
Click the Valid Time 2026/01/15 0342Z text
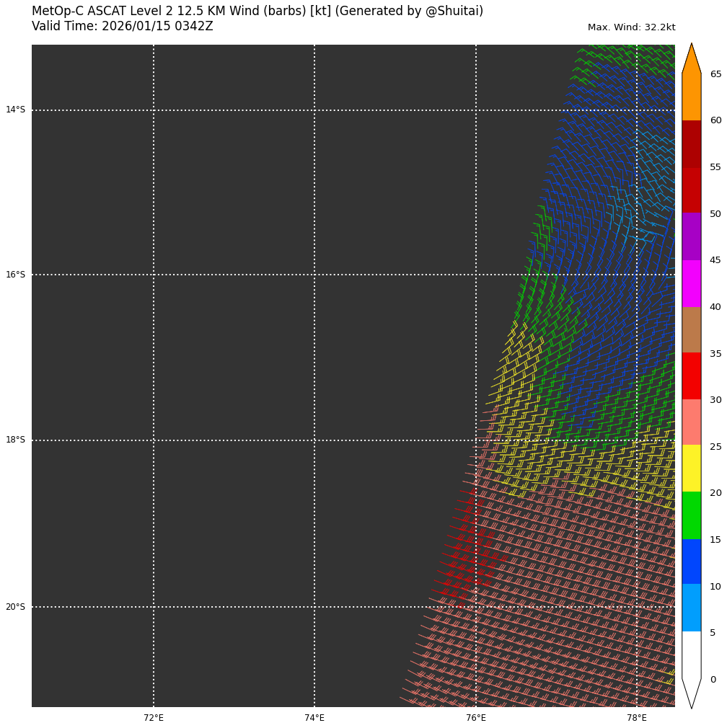123,27
